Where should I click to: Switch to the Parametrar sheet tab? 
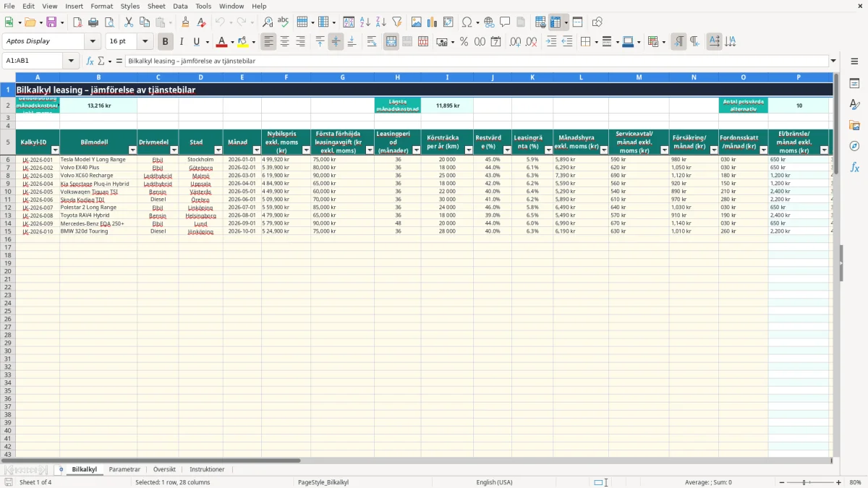click(x=124, y=470)
